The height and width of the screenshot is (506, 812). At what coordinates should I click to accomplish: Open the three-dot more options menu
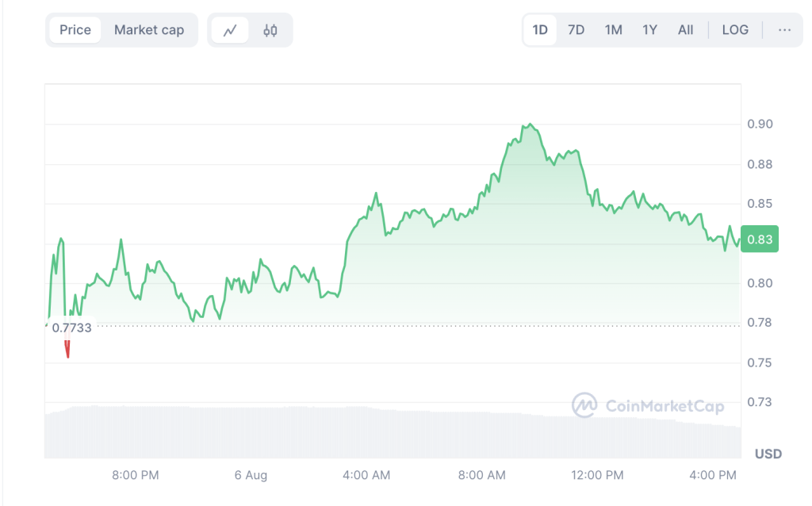tap(784, 30)
